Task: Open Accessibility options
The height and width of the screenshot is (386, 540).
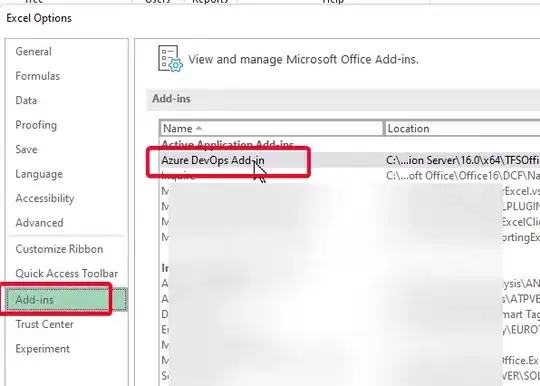Action: pos(45,198)
